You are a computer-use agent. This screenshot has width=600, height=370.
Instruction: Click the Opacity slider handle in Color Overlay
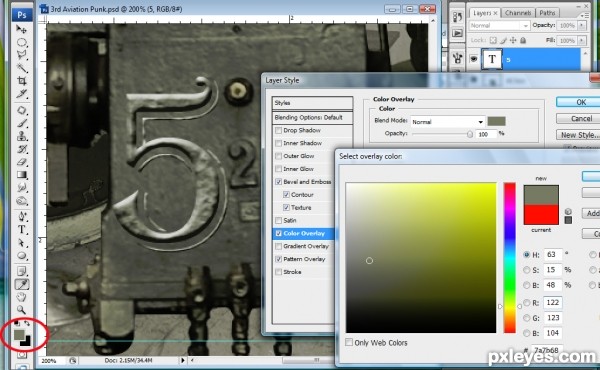470,134
